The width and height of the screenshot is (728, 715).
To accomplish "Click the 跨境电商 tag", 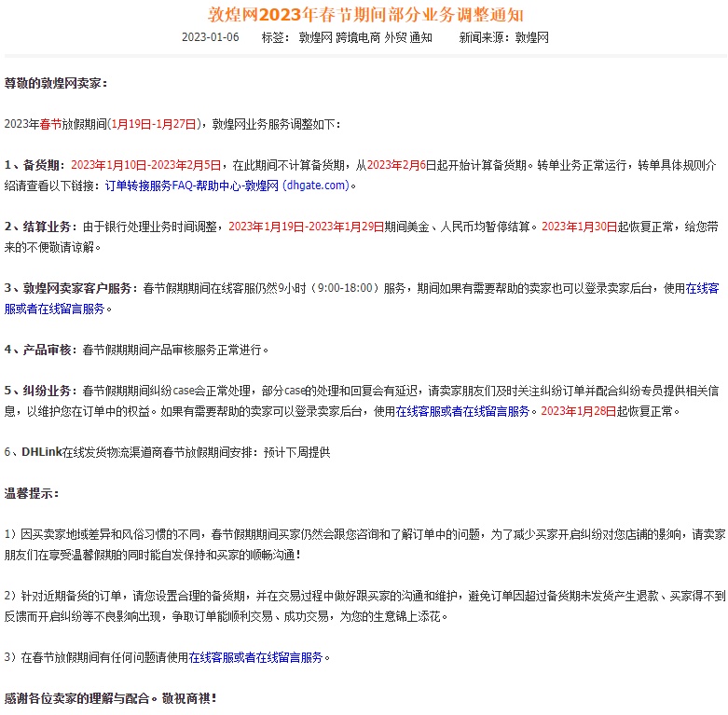I will pos(358,37).
